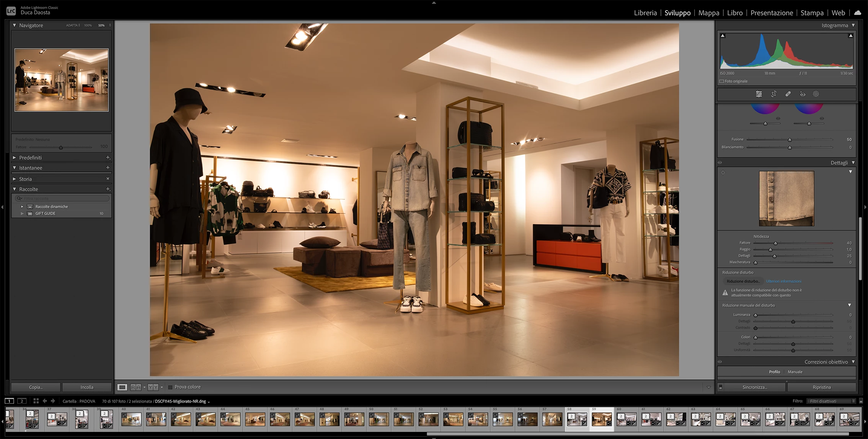Select the Healing bandage tool

tap(788, 94)
